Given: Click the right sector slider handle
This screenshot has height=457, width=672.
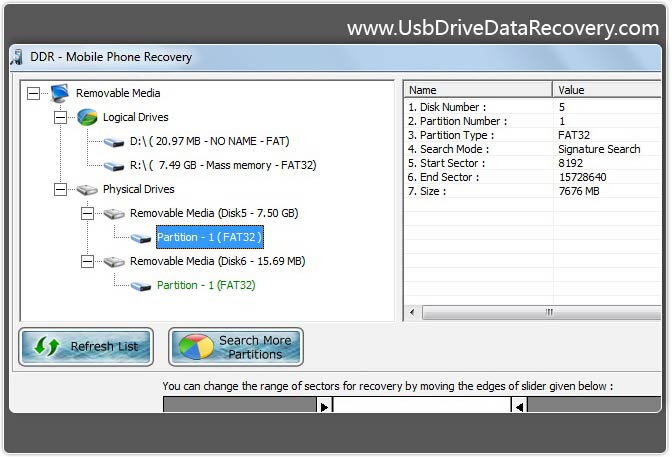Looking at the screenshot, I should click(x=519, y=405).
